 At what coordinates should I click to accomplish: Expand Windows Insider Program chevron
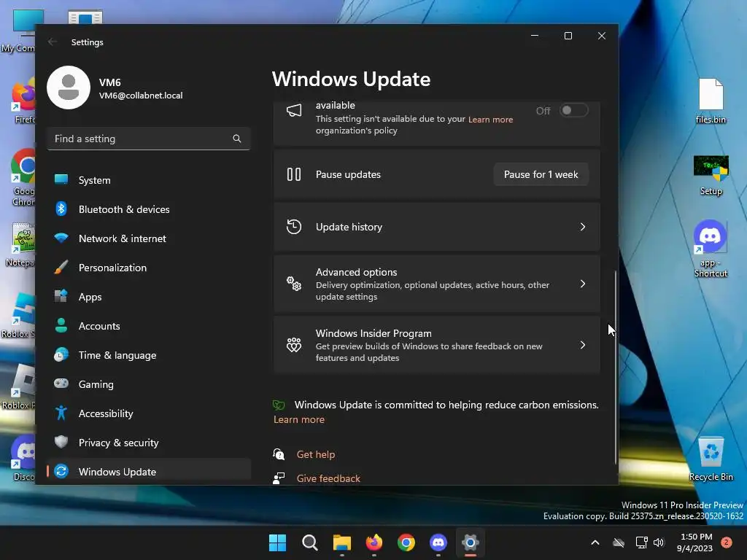pyautogui.click(x=583, y=345)
